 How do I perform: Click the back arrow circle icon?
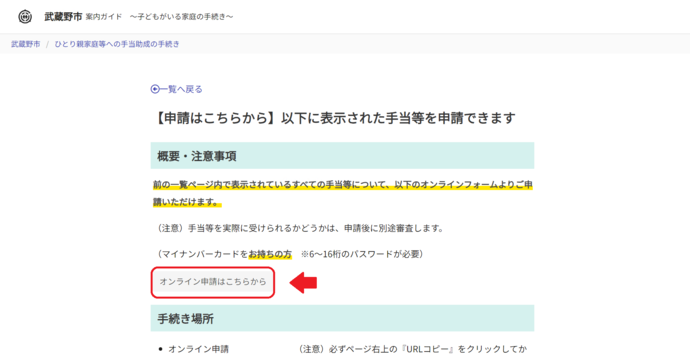click(x=155, y=89)
